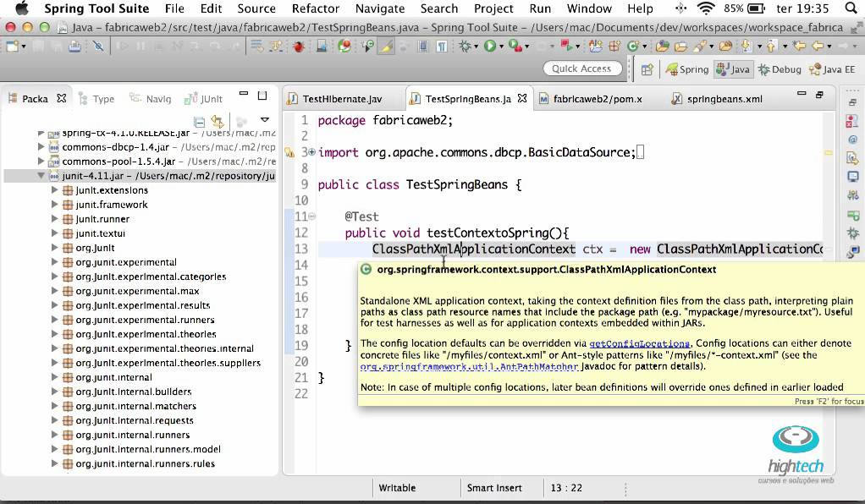865x504 pixels.
Task: Click the Restore icon in right trim
Action: [x=852, y=102]
